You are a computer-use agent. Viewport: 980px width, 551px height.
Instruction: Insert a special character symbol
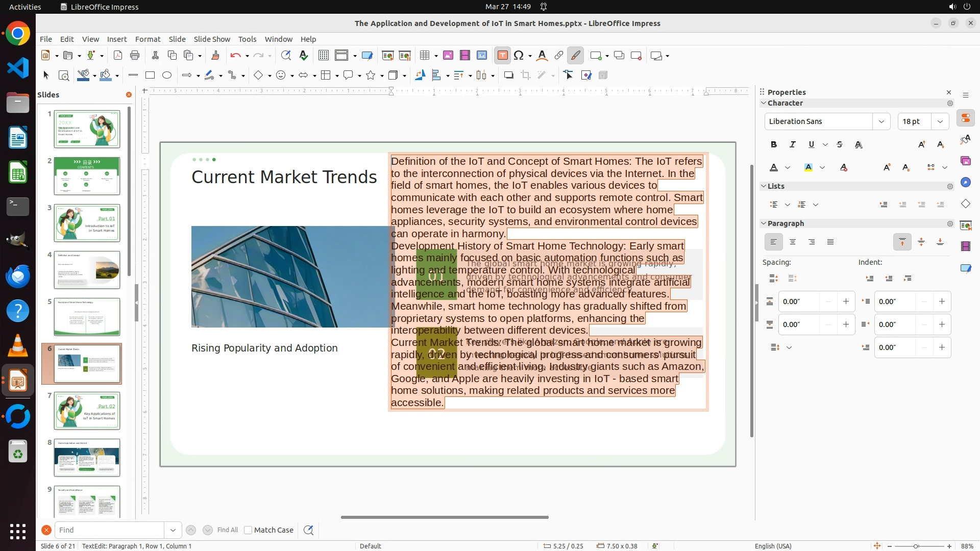tap(519, 56)
